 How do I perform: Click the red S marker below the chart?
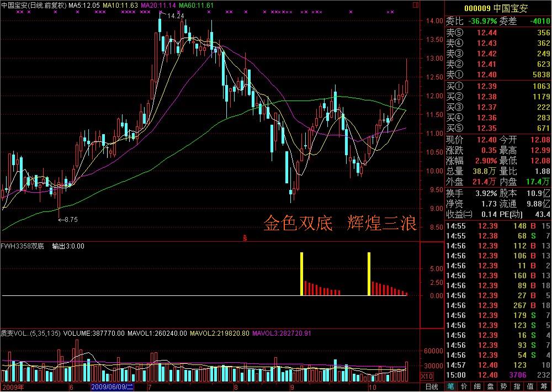pyautogui.click(x=245, y=237)
